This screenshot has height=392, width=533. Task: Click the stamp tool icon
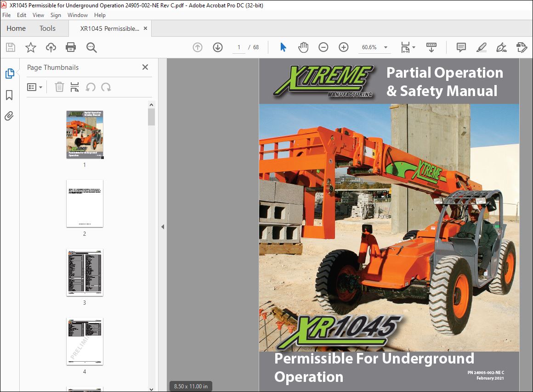(x=522, y=47)
